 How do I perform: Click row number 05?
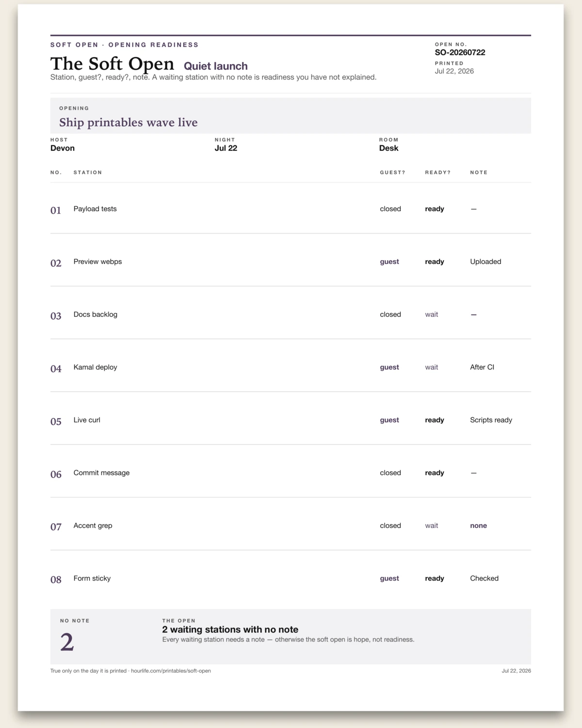tap(56, 422)
